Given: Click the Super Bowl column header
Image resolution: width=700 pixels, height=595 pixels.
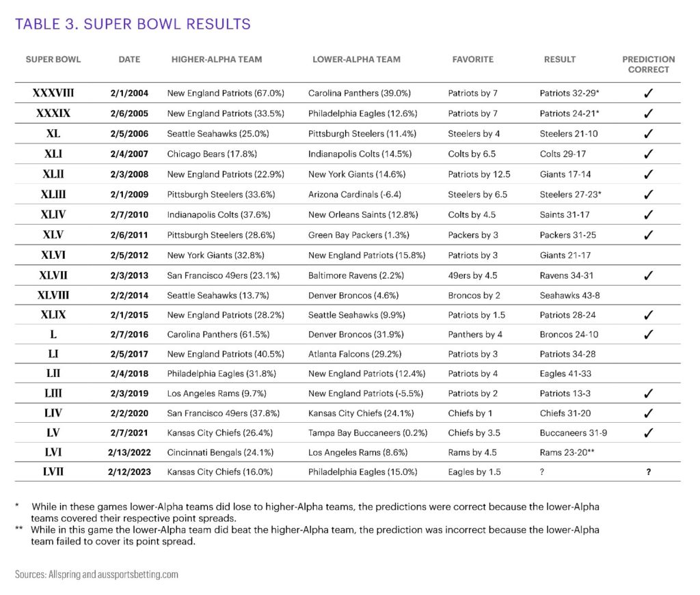Looking at the screenshot, I should [53, 59].
